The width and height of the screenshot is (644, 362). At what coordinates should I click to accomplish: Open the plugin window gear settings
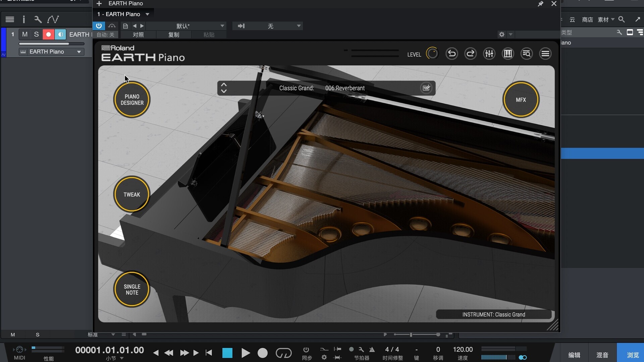tap(501, 34)
